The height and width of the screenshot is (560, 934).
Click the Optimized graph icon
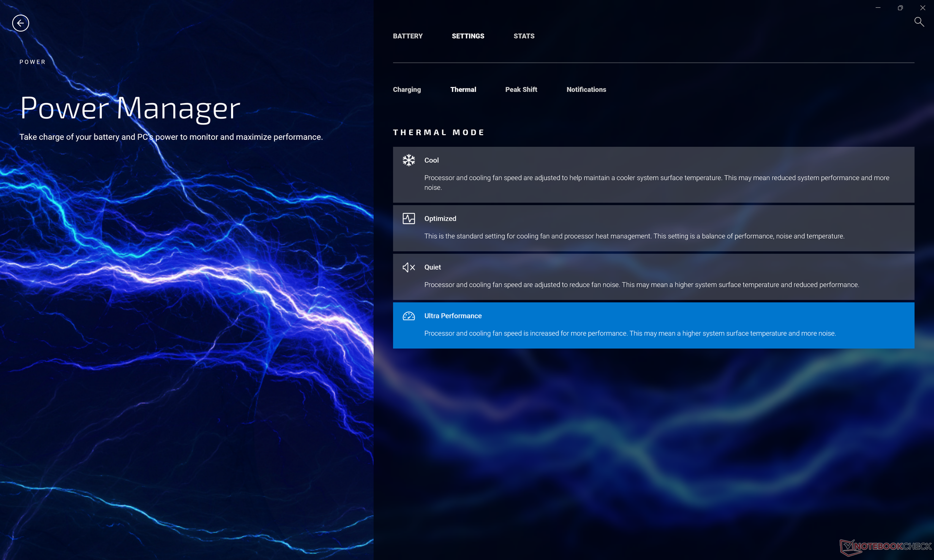pos(409,218)
